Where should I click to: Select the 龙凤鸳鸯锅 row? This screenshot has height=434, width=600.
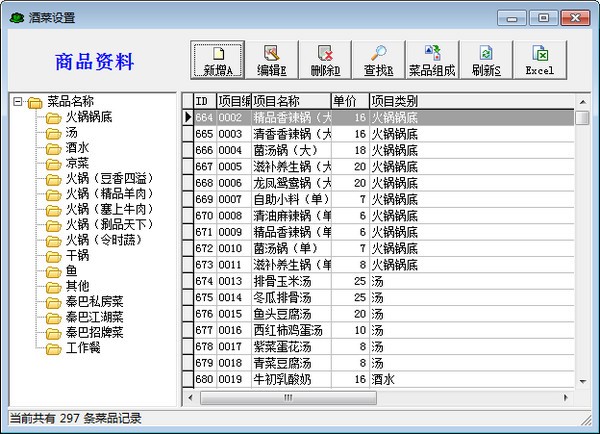click(384, 183)
